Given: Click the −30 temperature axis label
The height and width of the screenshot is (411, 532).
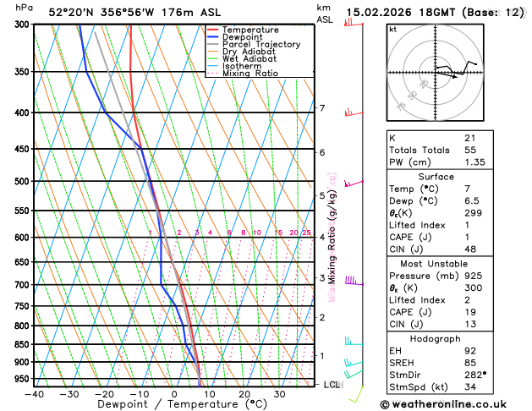Looking at the screenshot, I should [x=69, y=394].
